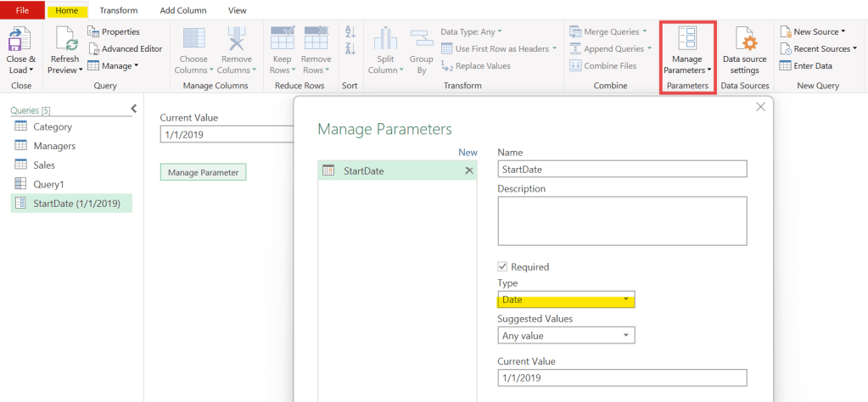This screenshot has width=868, height=402.
Task: Click the Enter Data icon
Action: click(786, 65)
